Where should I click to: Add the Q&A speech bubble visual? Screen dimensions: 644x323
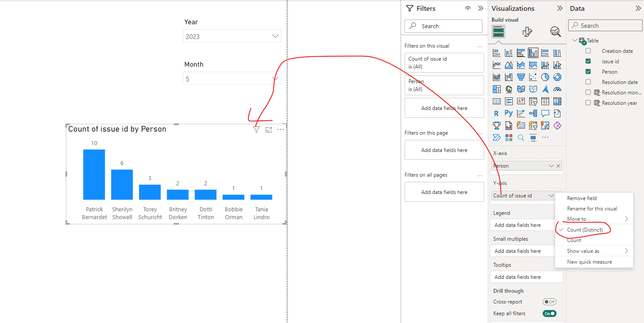545,113
